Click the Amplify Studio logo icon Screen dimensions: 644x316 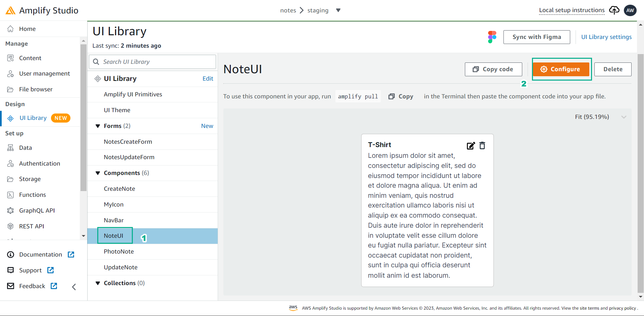click(10, 10)
